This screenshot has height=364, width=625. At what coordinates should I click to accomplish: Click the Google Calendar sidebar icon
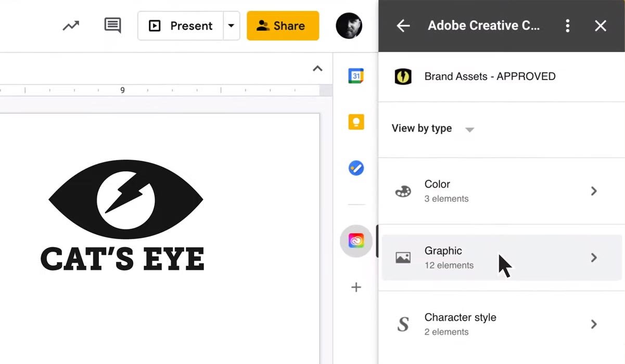coord(356,76)
